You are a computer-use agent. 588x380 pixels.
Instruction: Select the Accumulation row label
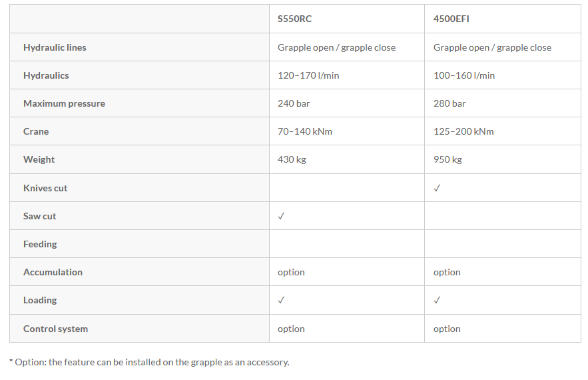[x=53, y=272]
